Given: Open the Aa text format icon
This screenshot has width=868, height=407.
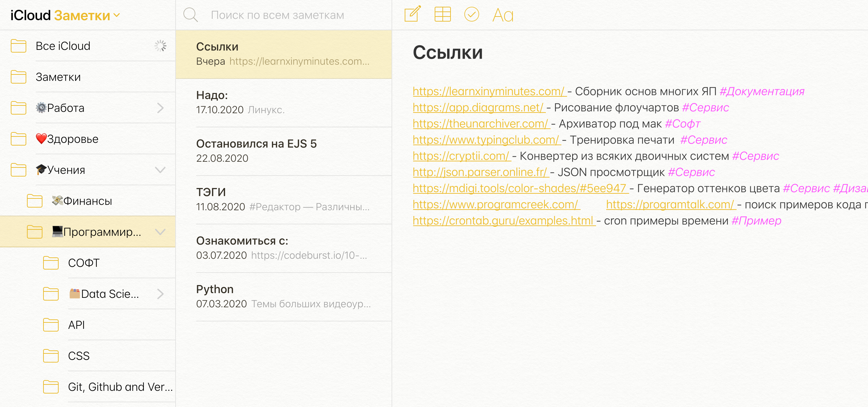Looking at the screenshot, I should click(503, 15).
